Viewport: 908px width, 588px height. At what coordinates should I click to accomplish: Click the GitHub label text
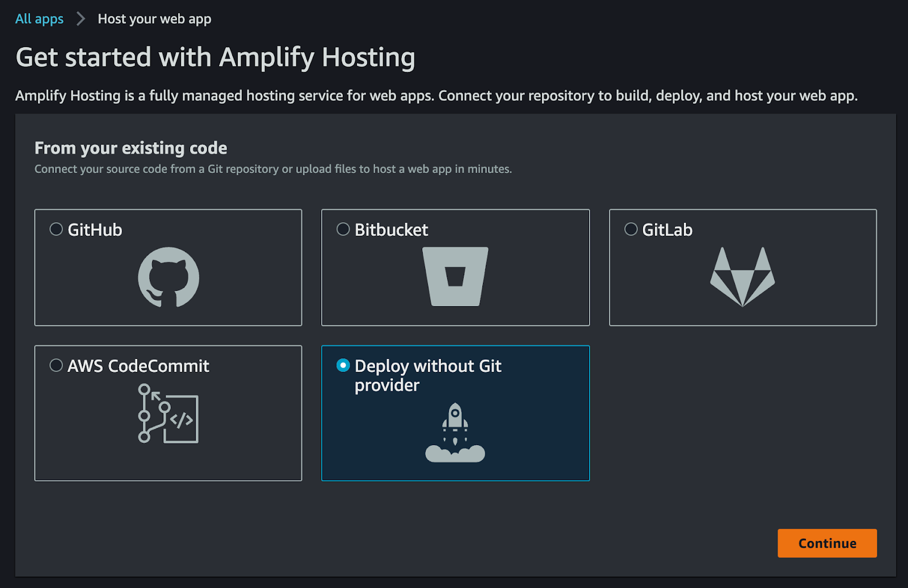pos(95,230)
